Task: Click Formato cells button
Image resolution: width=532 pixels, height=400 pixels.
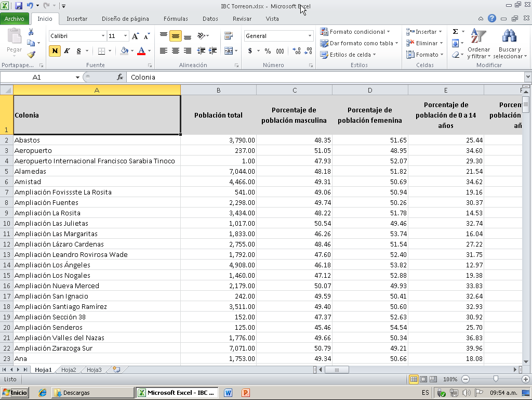Action: coord(425,55)
